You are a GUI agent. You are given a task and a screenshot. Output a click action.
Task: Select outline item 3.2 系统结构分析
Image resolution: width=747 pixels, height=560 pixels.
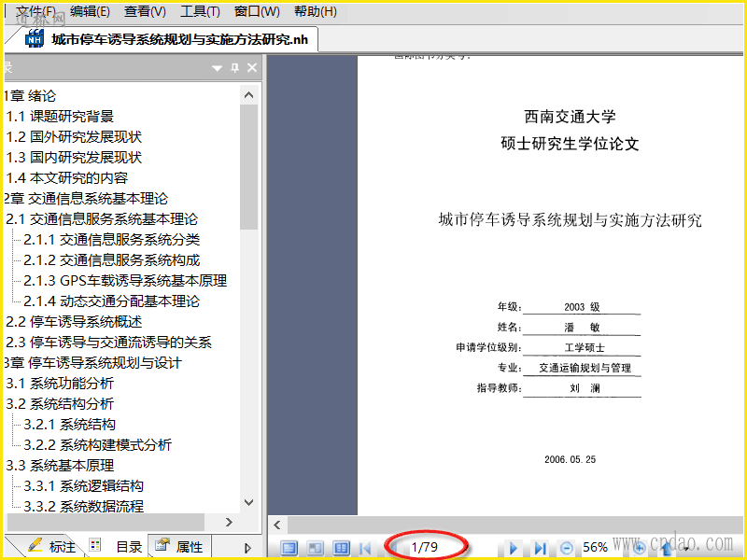[x=60, y=403]
